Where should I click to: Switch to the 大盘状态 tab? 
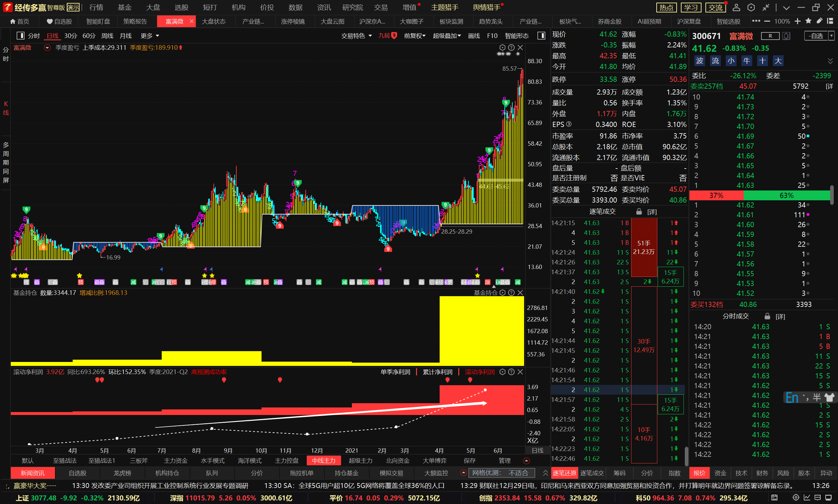(x=214, y=21)
